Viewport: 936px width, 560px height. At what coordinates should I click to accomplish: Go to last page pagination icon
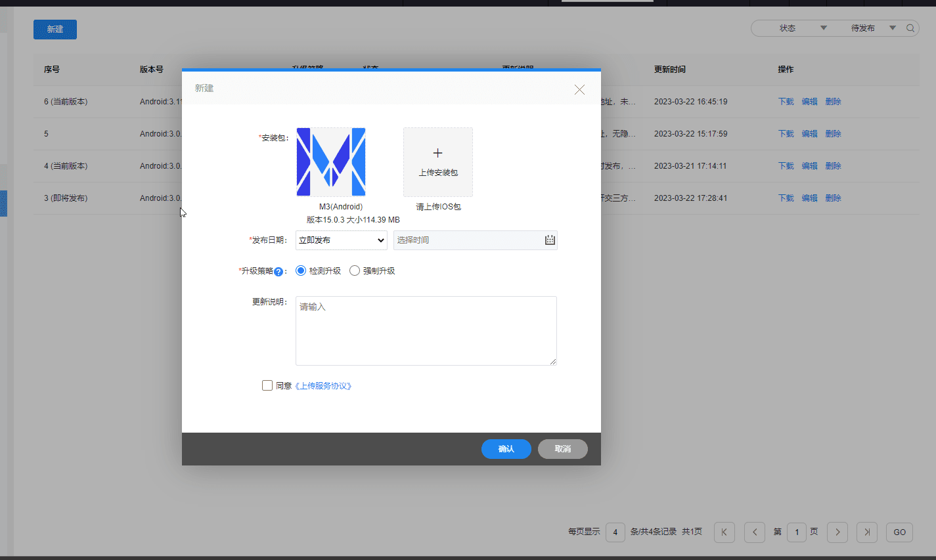tap(867, 532)
